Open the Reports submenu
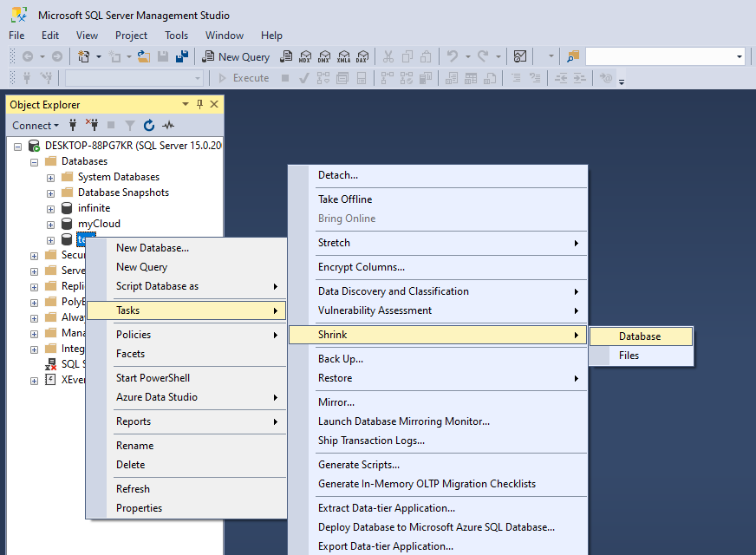The height and width of the screenshot is (555, 756). pyautogui.click(x=186, y=421)
